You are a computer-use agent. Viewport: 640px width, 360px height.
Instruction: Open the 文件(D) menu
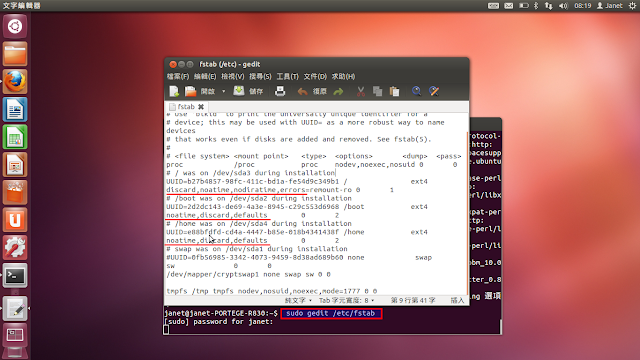click(x=315, y=76)
